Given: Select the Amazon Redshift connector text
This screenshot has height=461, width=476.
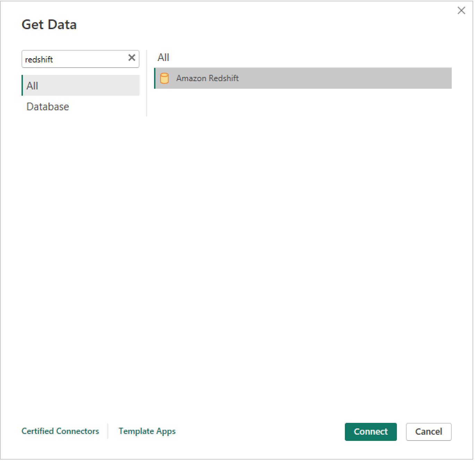Looking at the screenshot, I should click(x=207, y=78).
